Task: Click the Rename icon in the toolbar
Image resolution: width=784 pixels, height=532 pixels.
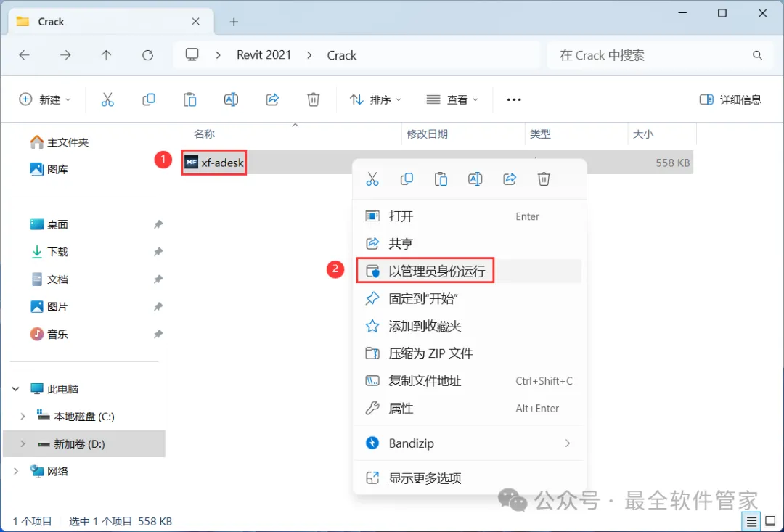Action: click(x=231, y=99)
